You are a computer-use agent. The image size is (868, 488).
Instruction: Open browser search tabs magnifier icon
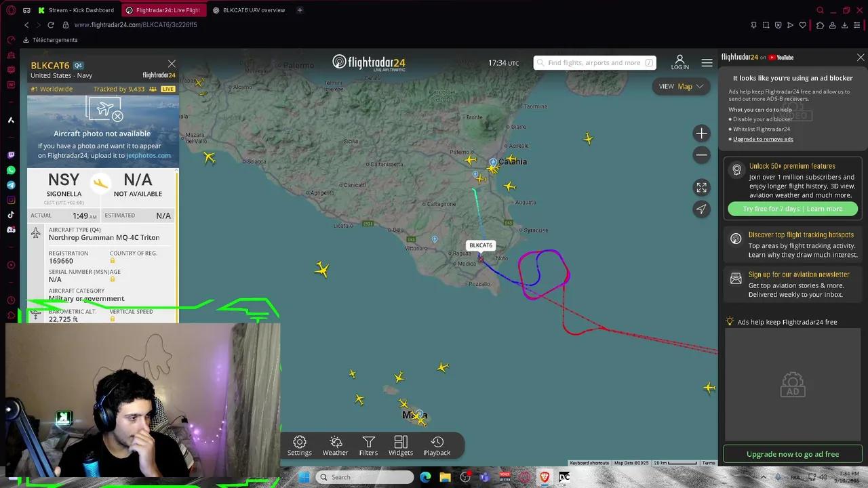click(x=820, y=10)
